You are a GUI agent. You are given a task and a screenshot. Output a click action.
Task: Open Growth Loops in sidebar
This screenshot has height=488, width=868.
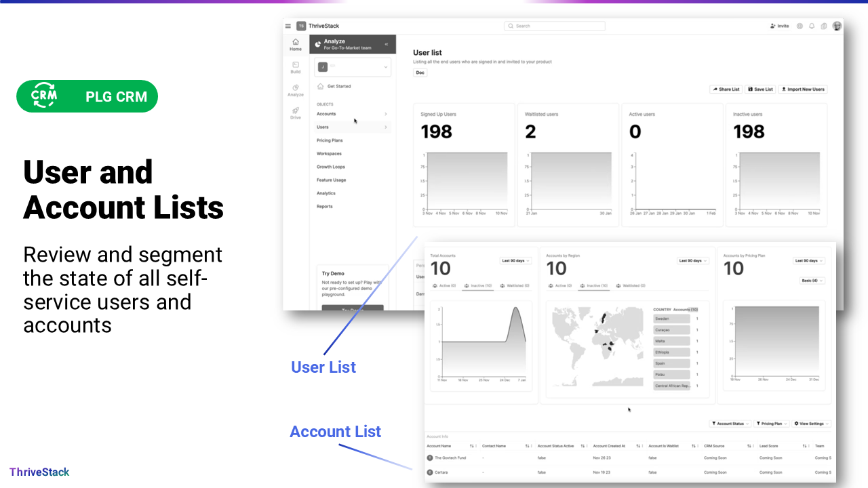click(330, 167)
